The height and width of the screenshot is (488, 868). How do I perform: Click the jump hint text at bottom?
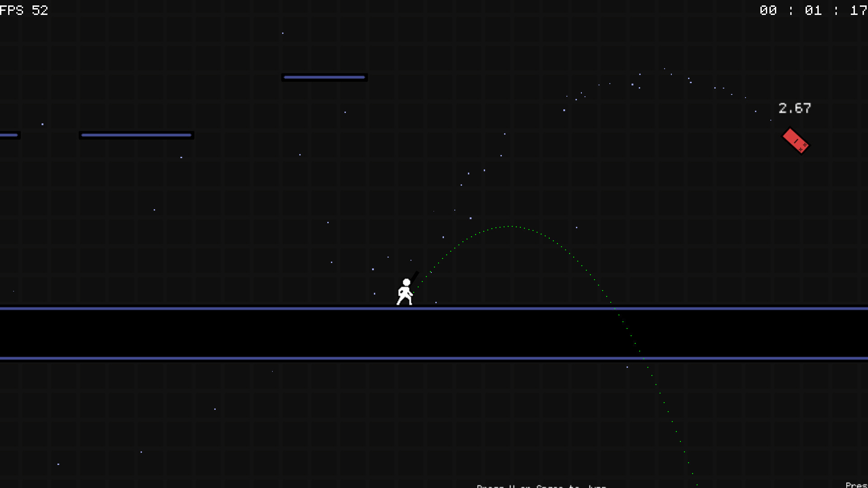541,486
